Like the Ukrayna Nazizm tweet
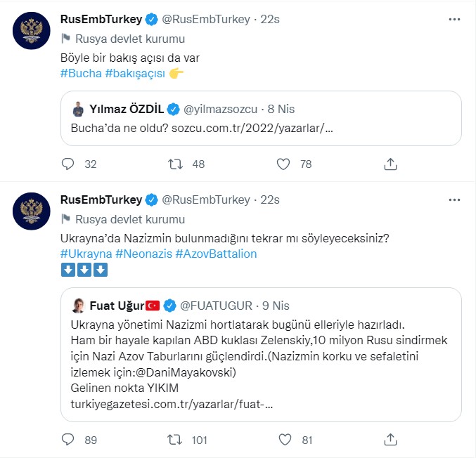Image resolution: width=476 pixels, height=458 pixels. 283,439
